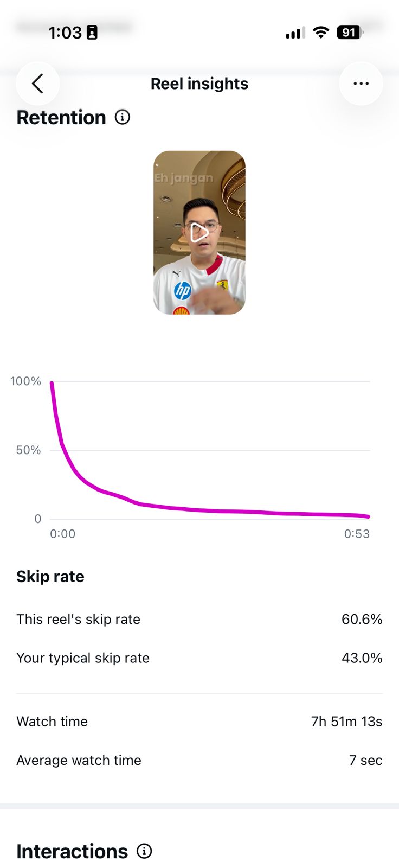399x868 pixels.
Task: Tap the status bar clock 1:03
Action: [x=65, y=33]
